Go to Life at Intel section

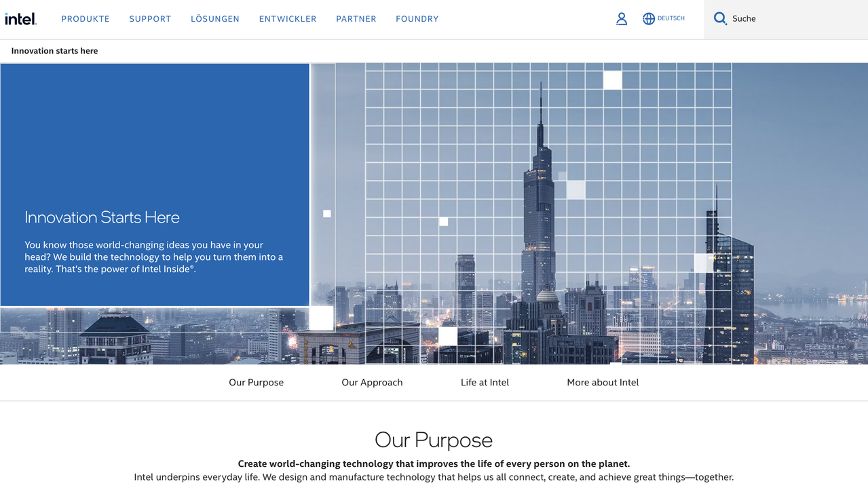(485, 383)
